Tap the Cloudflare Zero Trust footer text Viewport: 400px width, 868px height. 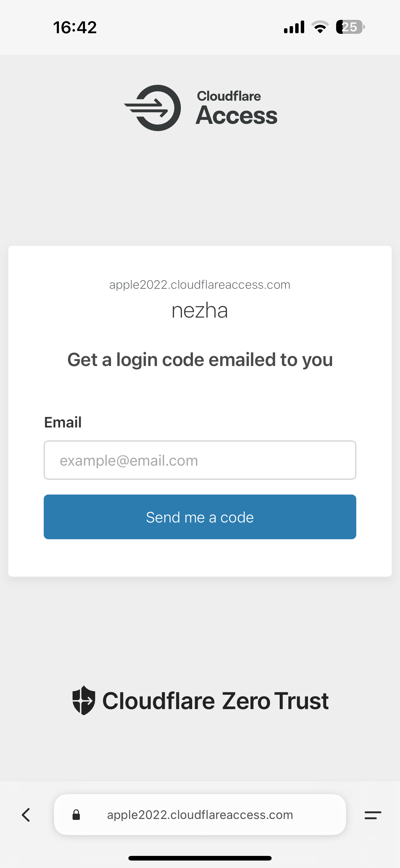click(215, 701)
